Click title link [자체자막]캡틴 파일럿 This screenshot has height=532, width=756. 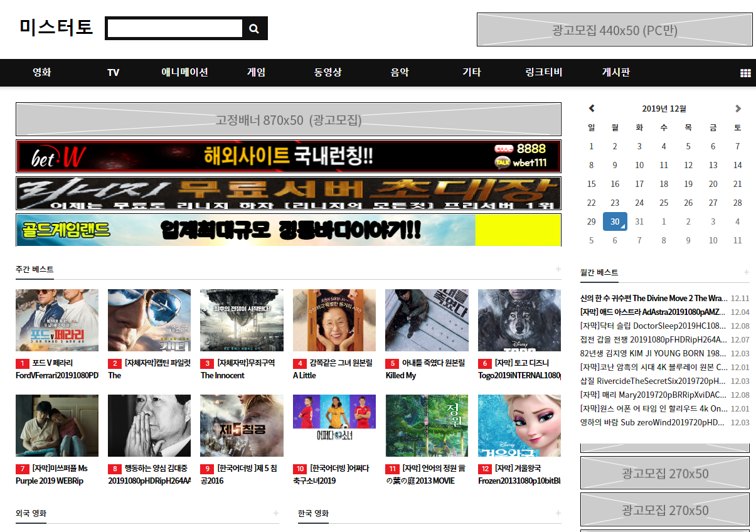pos(149,369)
